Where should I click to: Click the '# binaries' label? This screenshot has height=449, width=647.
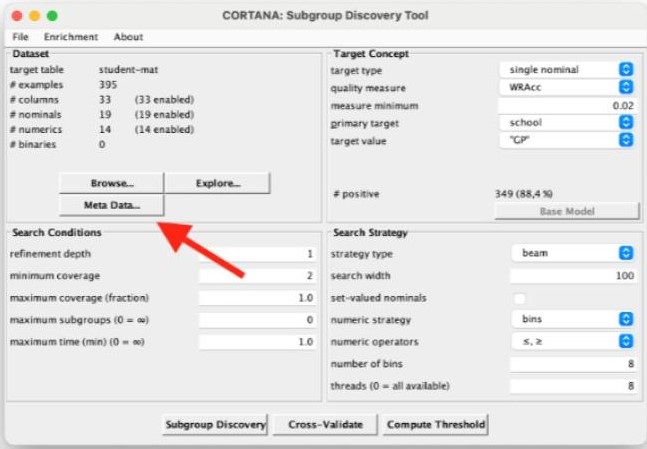(33, 144)
